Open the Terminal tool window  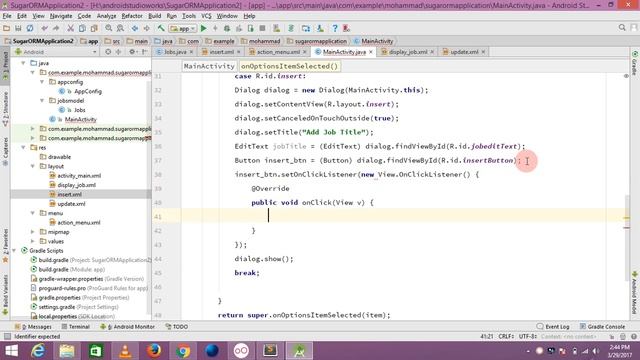(x=76, y=327)
